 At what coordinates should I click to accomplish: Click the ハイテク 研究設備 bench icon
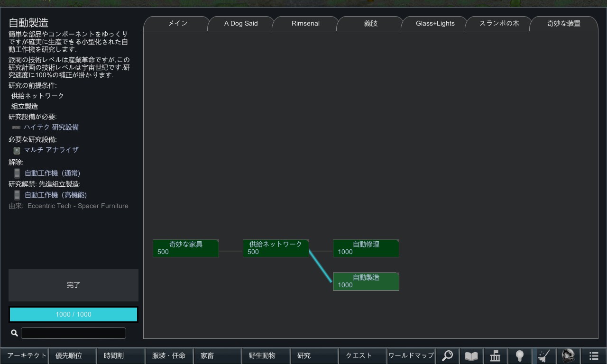[16, 127]
